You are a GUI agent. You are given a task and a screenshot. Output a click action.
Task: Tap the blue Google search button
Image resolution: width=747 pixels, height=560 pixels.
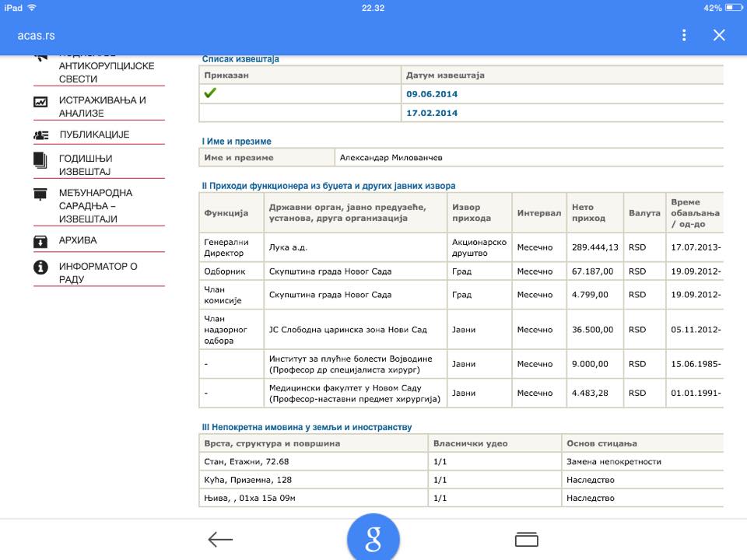(x=373, y=537)
